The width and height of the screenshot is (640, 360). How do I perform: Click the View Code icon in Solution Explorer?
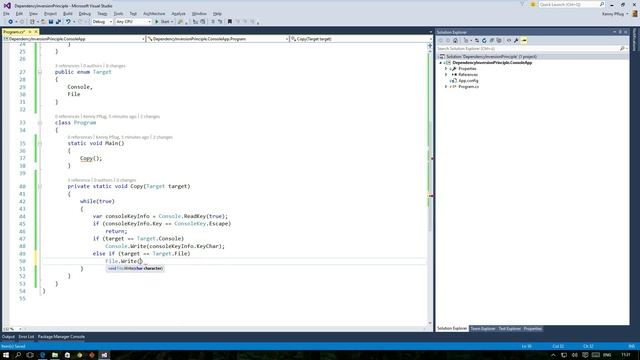coord(509,40)
